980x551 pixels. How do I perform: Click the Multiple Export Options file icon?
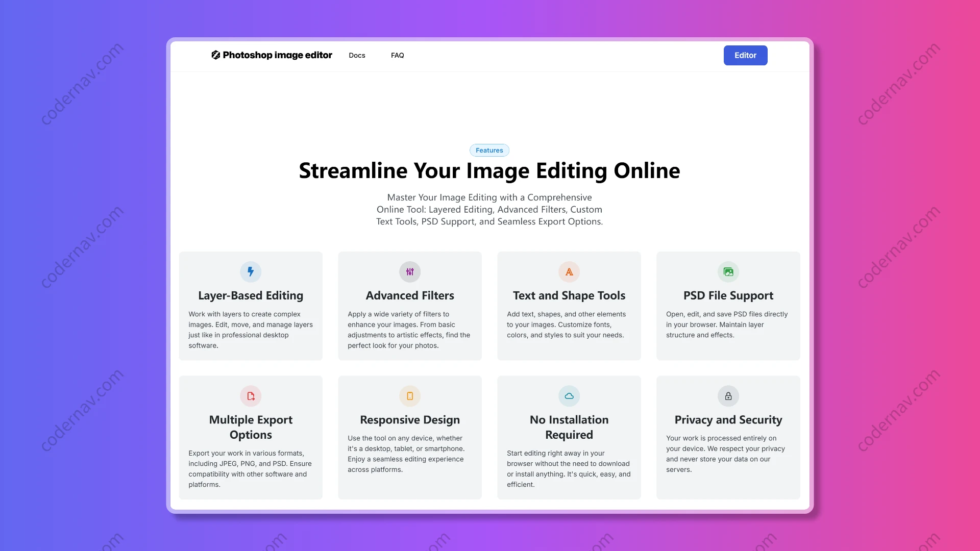pyautogui.click(x=250, y=396)
